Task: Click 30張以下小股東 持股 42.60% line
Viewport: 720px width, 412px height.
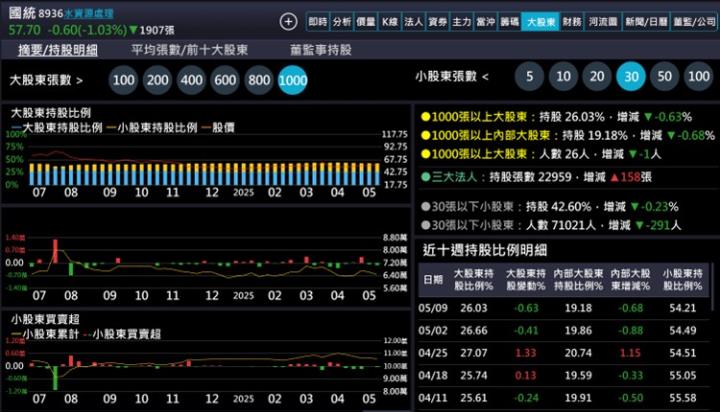Action: click(x=550, y=207)
